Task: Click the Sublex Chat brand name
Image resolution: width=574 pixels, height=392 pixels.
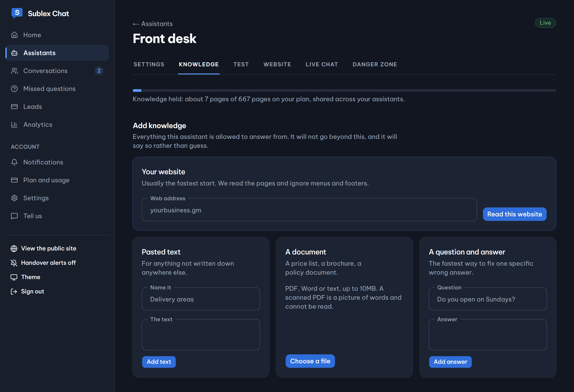Action: click(48, 14)
